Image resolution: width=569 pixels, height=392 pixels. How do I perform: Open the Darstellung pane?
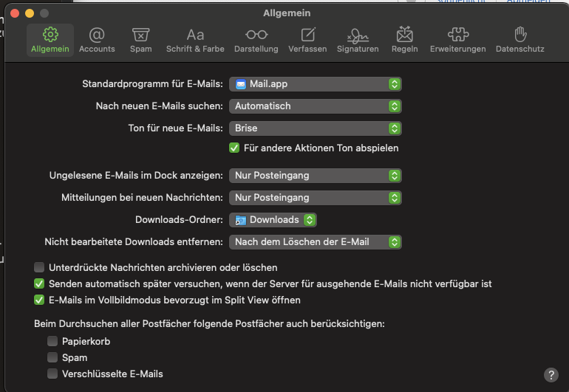[256, 40]
